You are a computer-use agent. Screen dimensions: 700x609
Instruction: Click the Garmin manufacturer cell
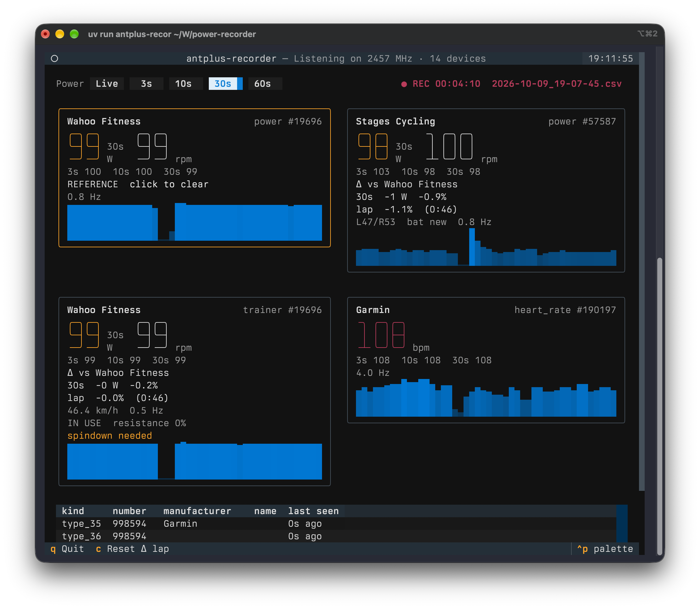180,523
